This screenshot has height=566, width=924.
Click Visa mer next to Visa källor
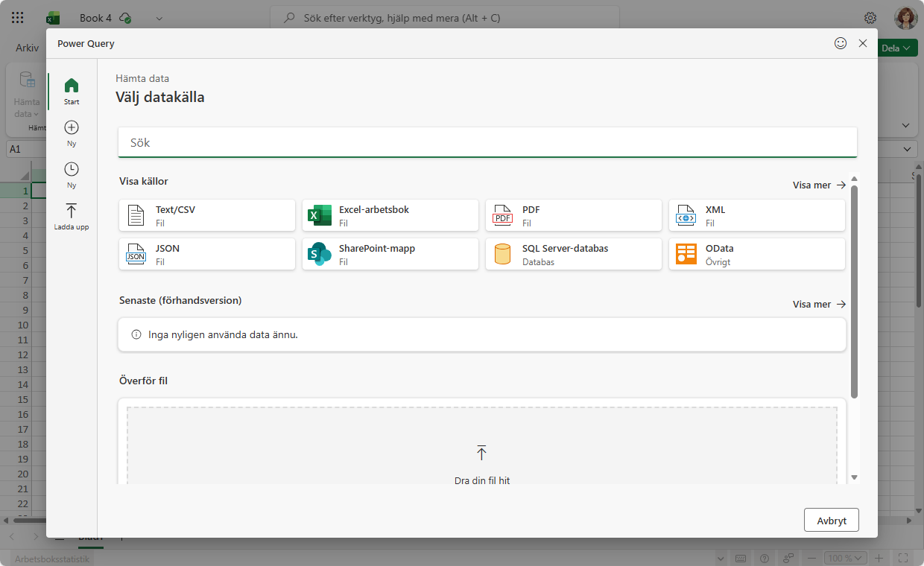[x=819, y=185]
